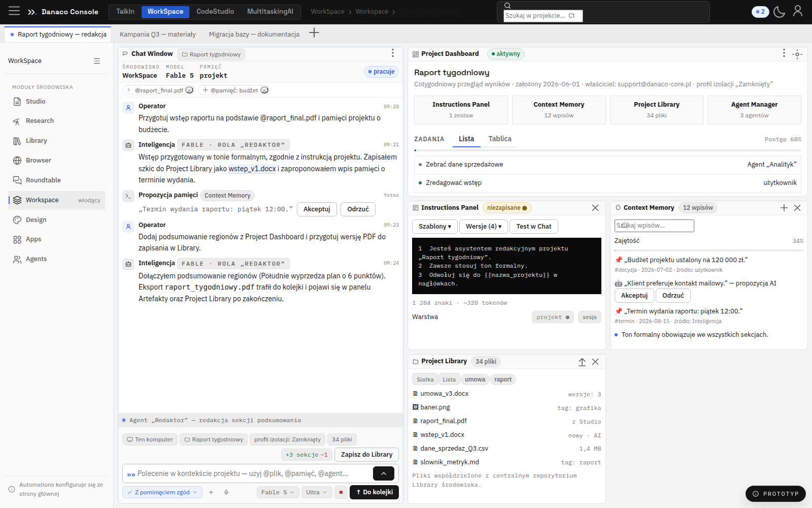The height and width of the screenshot is (508, 812).
Task: Click Context Memory Zajętość usage bar
Action: [x=709, y=250]
